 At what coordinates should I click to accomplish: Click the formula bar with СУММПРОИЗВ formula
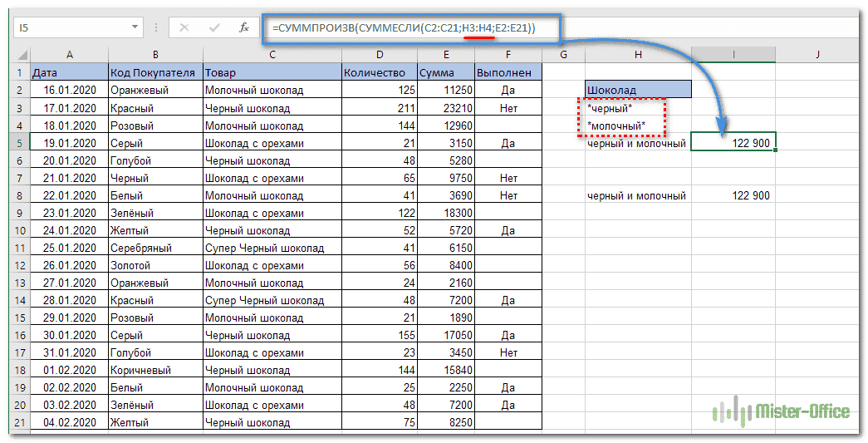[664, 27]
